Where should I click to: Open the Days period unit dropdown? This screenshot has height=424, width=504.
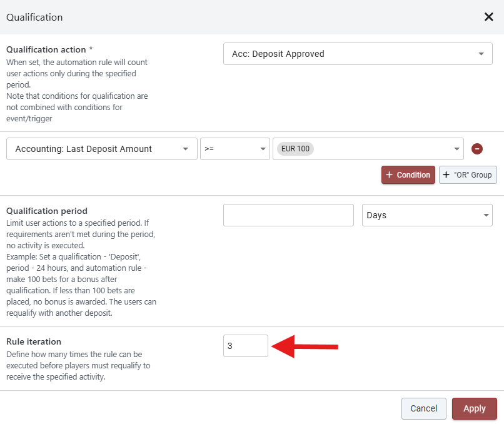click(x=426, y=215)
